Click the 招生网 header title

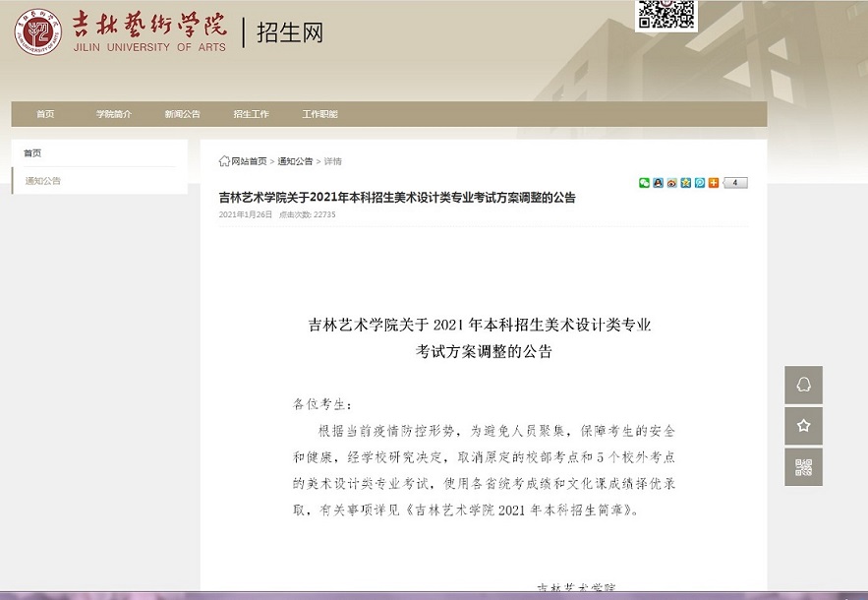(290, 32)
